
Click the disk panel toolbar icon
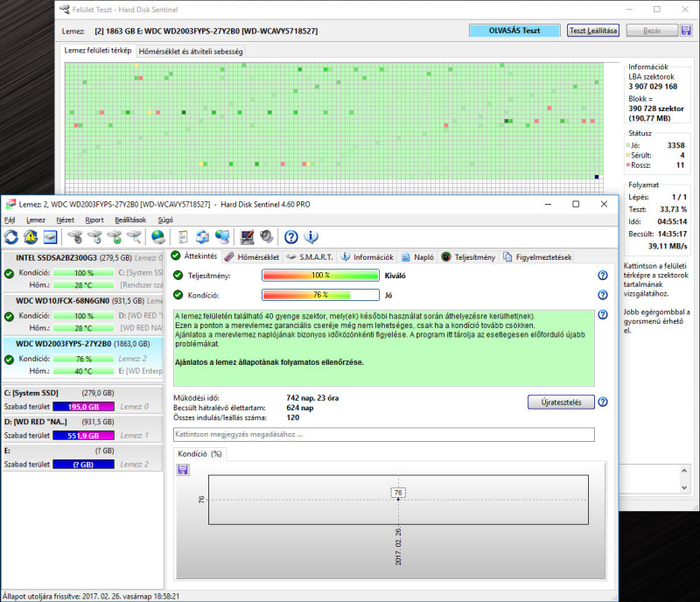tap(51, 237)
